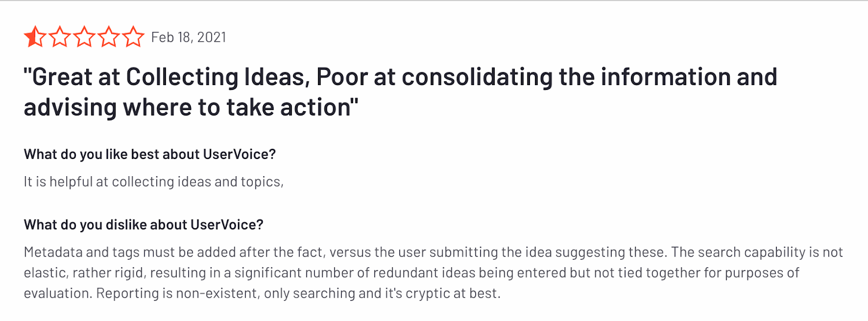Click the word "elastic" in the dislike text

point(44,273)
